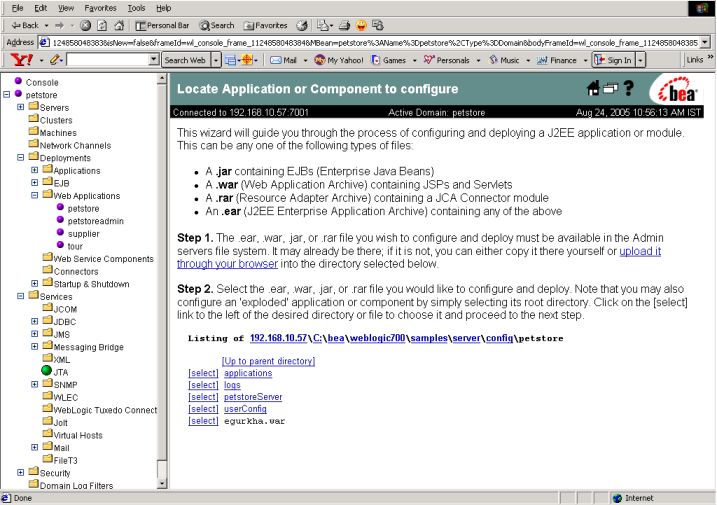The height and width of the screenshot is (505, 717).
Task: Click the browser Stop icon
Action: tap(86, 26)
